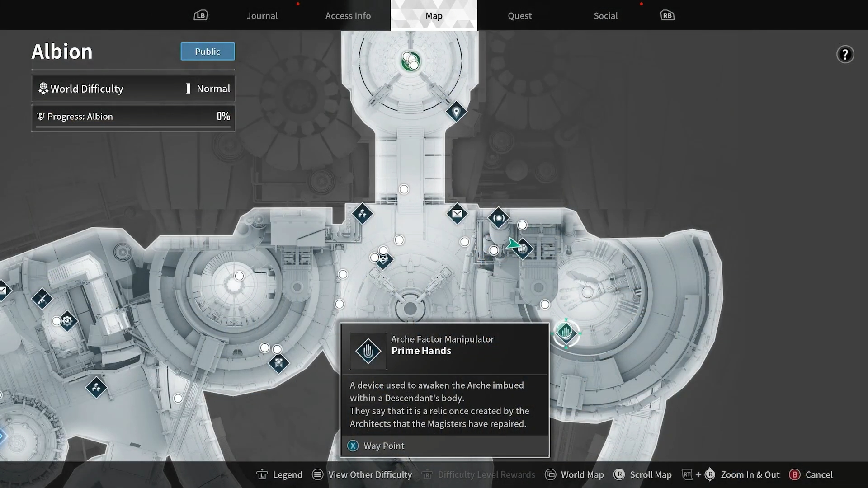868x488 pixels.
Task: Select white circle marker in left round chamber
Action: 239,276
